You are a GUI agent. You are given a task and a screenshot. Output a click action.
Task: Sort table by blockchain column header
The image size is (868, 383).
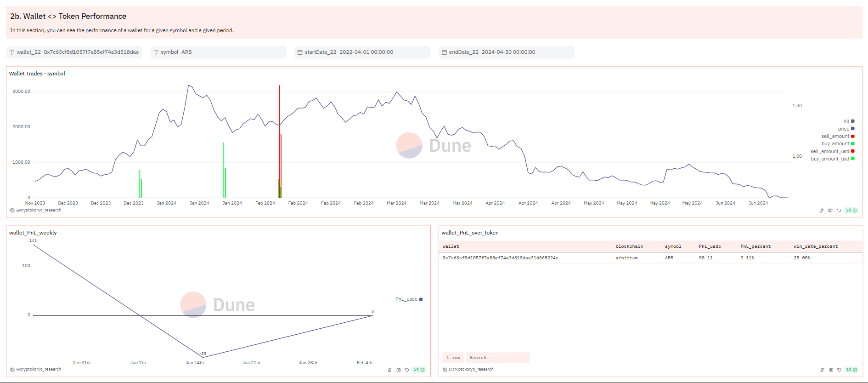[629, 246]
